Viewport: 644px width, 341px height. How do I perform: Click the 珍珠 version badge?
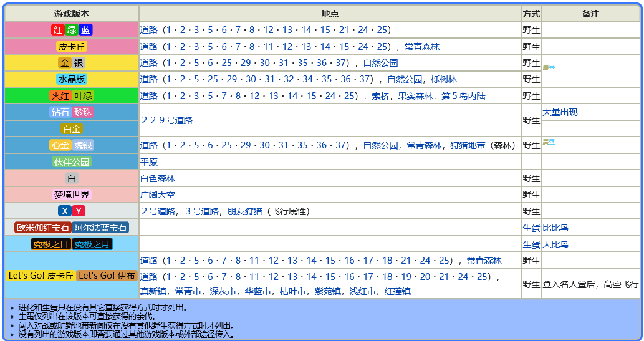point(83,112)
